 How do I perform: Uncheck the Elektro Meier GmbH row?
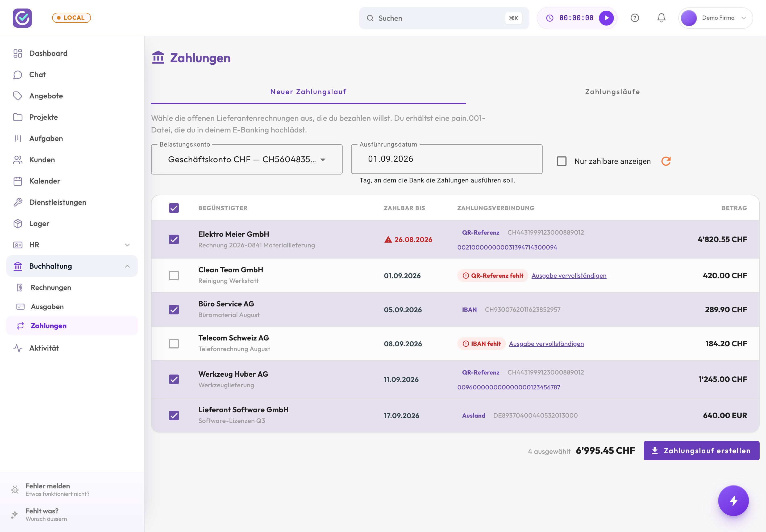[174, 239]
